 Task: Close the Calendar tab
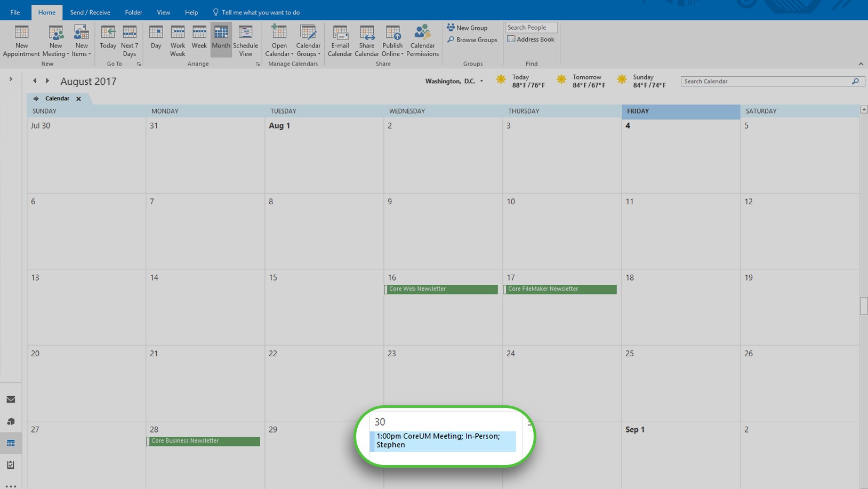pyautogui.click(x=78, y=99)
